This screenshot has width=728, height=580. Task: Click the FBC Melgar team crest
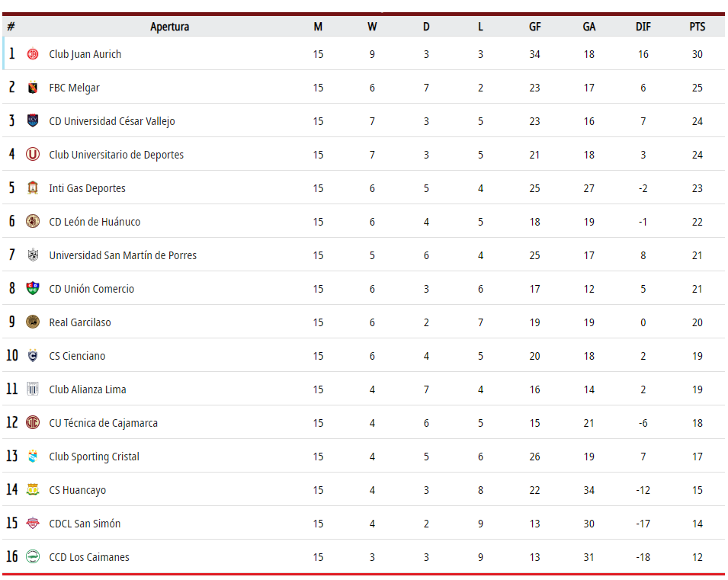click(x=33, y=88)
